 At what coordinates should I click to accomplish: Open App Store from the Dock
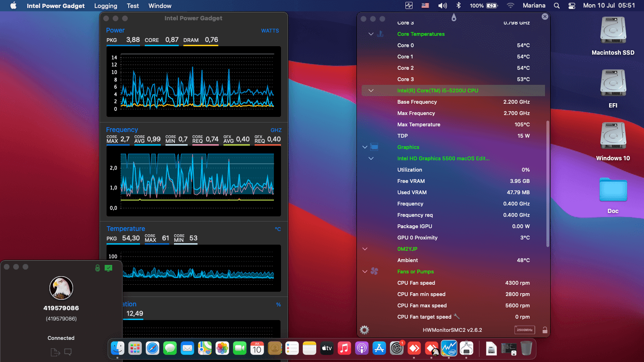pos(379,348)
